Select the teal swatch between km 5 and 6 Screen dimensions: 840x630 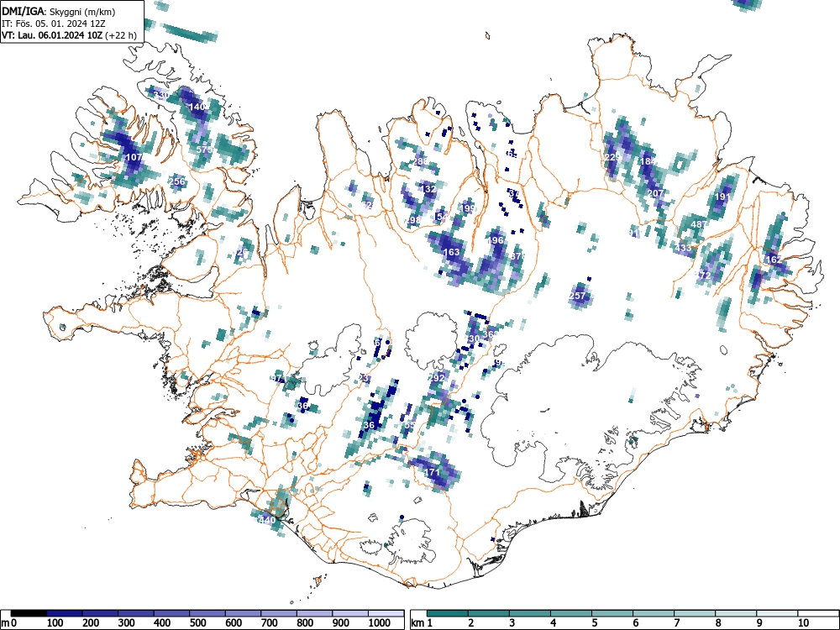(x=612, y=613)
